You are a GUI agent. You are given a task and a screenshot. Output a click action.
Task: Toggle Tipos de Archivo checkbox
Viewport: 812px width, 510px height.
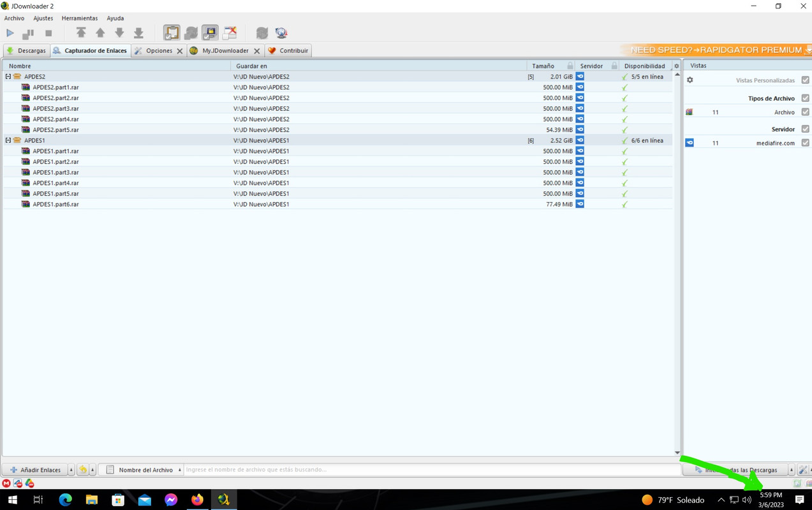tap(805, 98)
